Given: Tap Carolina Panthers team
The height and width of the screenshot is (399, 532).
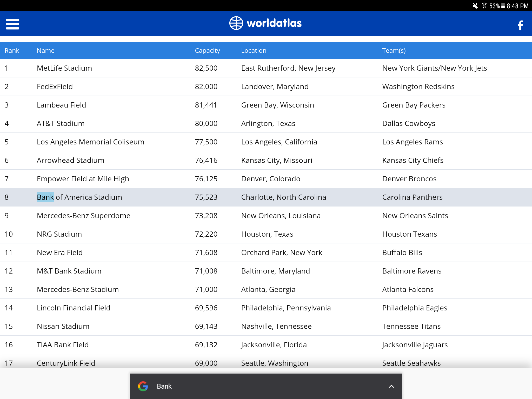Looking at the screenshot, I should tap(413, 197).
